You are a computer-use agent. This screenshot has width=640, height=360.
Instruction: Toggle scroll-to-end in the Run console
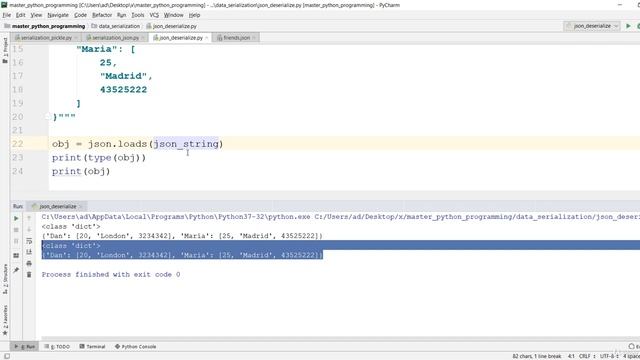(x=29, y=252)
